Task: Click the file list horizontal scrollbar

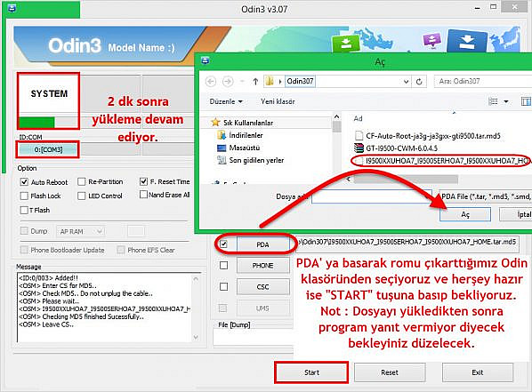Action: (406, 179)
